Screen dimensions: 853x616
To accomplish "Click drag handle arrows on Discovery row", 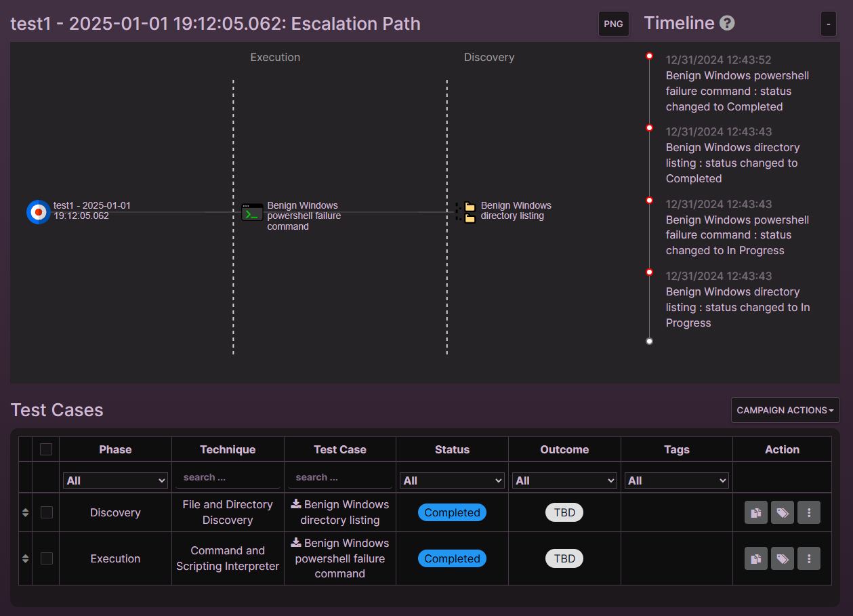I will click(25, 513).
